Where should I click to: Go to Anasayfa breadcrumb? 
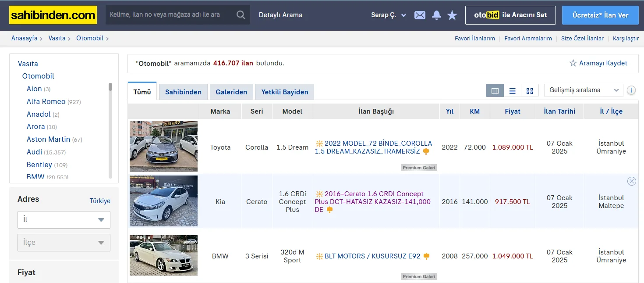24,38
